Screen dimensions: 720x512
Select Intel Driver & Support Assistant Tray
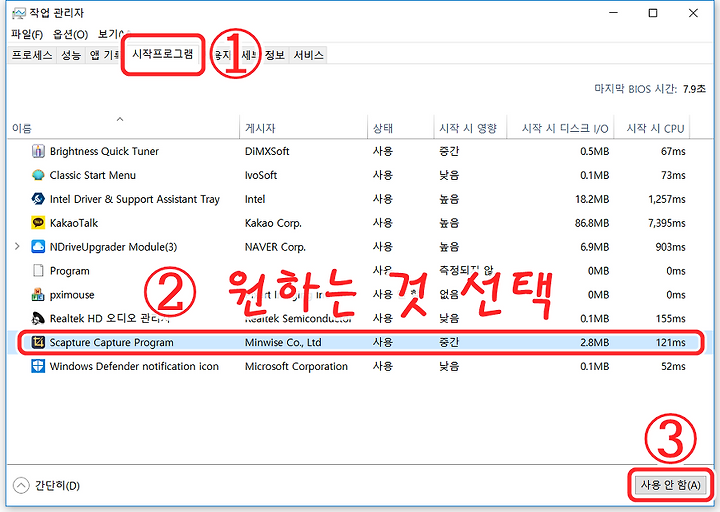(135, 199)
